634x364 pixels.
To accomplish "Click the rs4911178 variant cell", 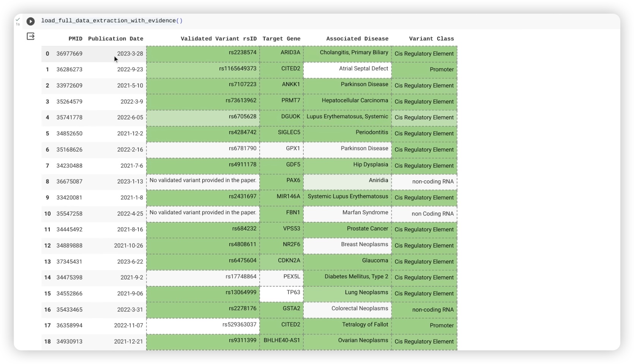I will pos(203,166).
